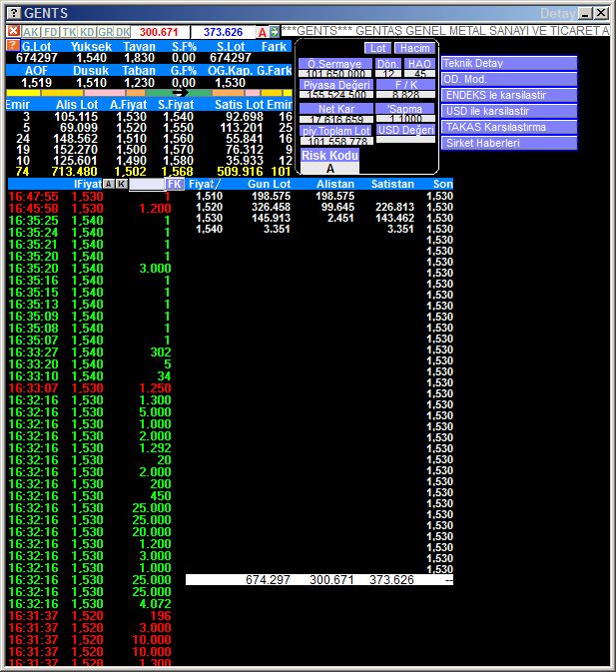The width and height of the screenshot is (616, 672).
Task: Click the Dön. label
Action: tap(388, 64)
